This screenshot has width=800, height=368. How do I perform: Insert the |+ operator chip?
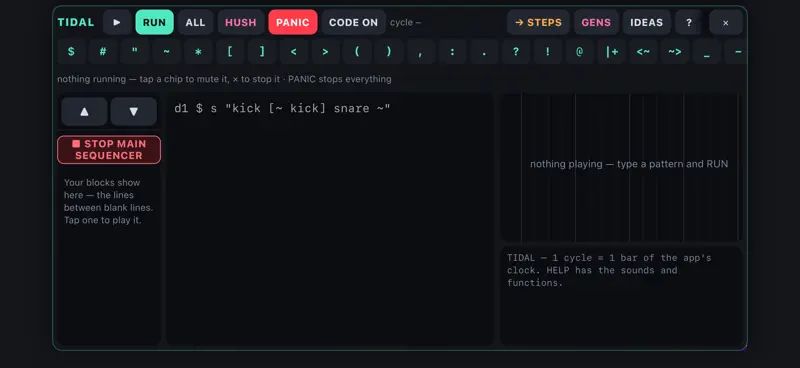click(x=612, y=52)
